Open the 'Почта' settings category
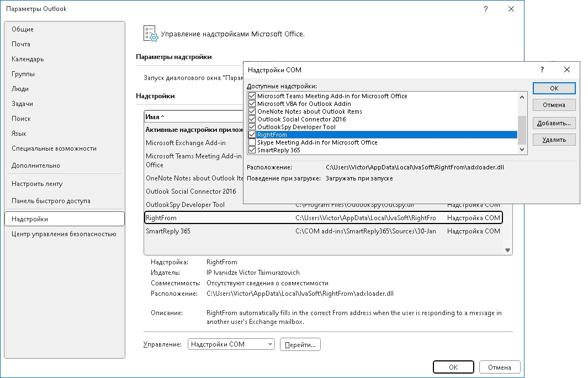The width and height of the screenshot is (588, 378). 21,44
